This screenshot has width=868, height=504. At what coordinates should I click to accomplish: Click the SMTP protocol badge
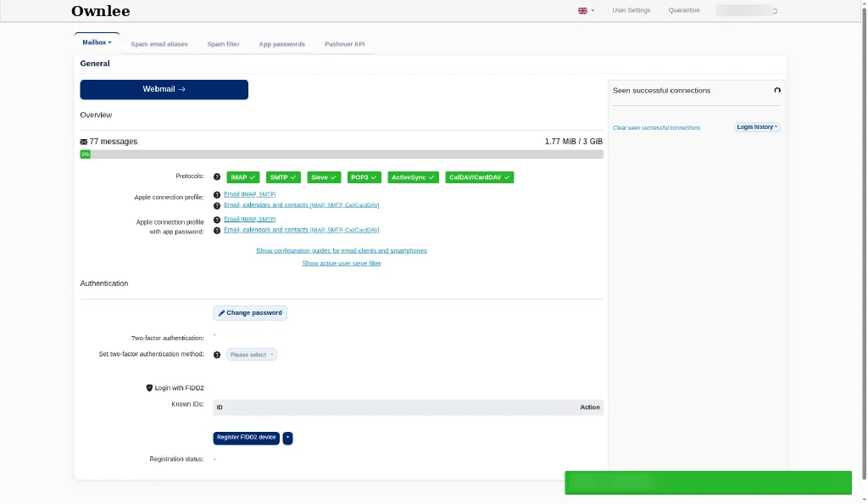(283, 177)
